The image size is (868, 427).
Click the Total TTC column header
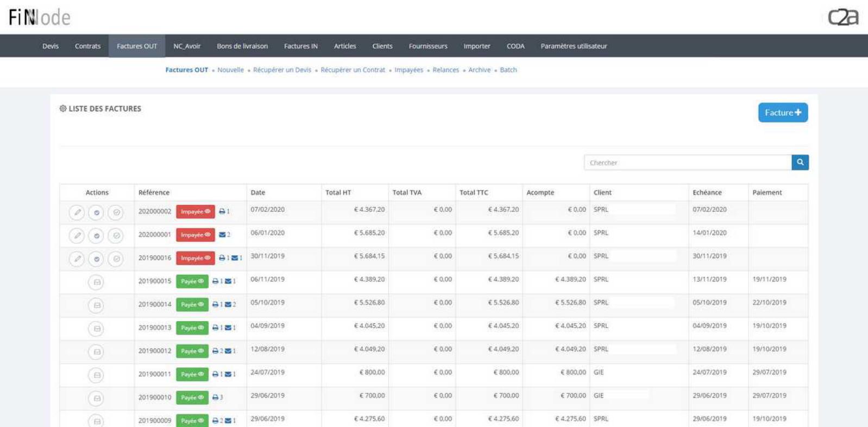tap(474, 192)
